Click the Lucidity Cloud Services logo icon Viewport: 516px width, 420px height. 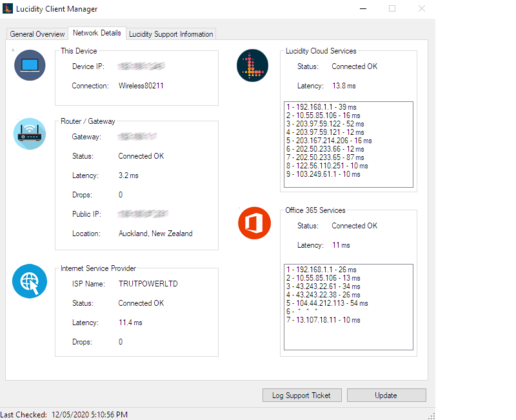(x=253, y=65)
